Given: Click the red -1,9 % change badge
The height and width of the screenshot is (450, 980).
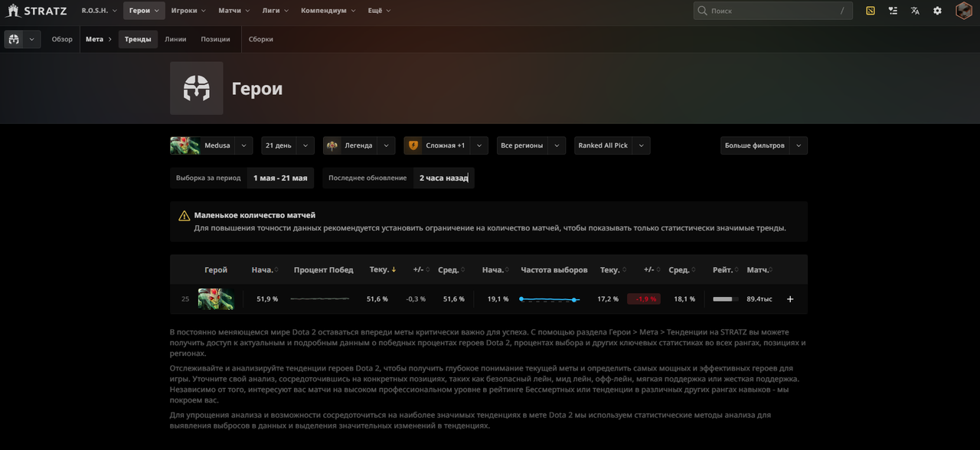Looking at the screenshot, I should pyautogui.click(x=644, y=299).
